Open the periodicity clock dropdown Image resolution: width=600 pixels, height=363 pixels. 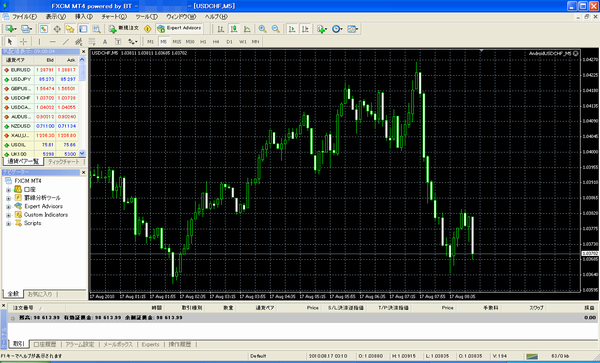[x=337, y=29]
